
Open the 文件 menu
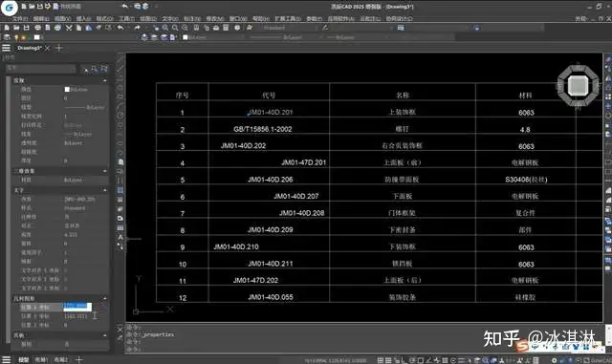[x=20, y=18]
